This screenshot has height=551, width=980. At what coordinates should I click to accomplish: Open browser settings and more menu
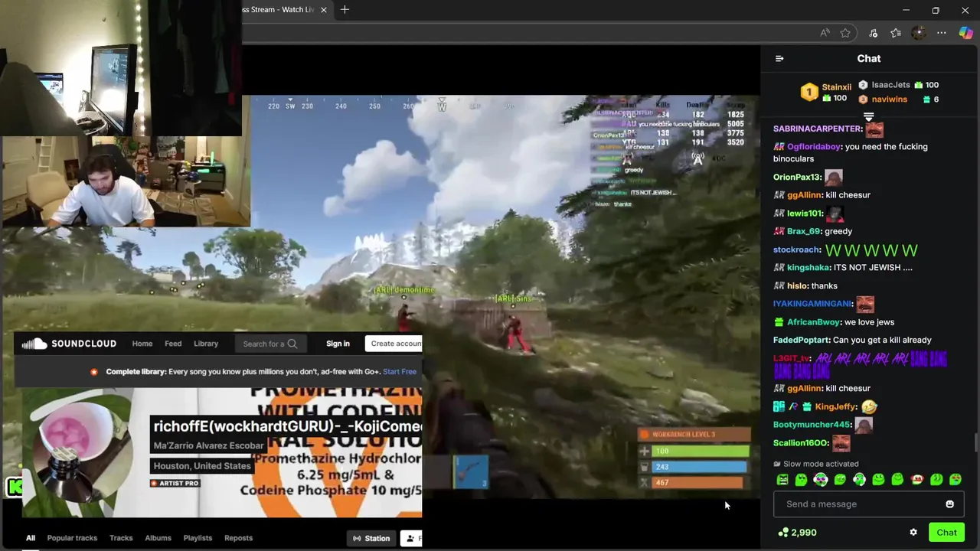(x=942, y=33)
